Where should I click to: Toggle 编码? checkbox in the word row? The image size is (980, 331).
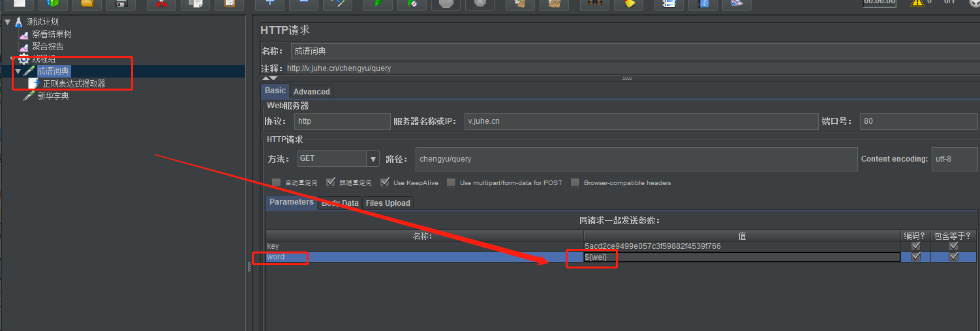pos(916,257)
